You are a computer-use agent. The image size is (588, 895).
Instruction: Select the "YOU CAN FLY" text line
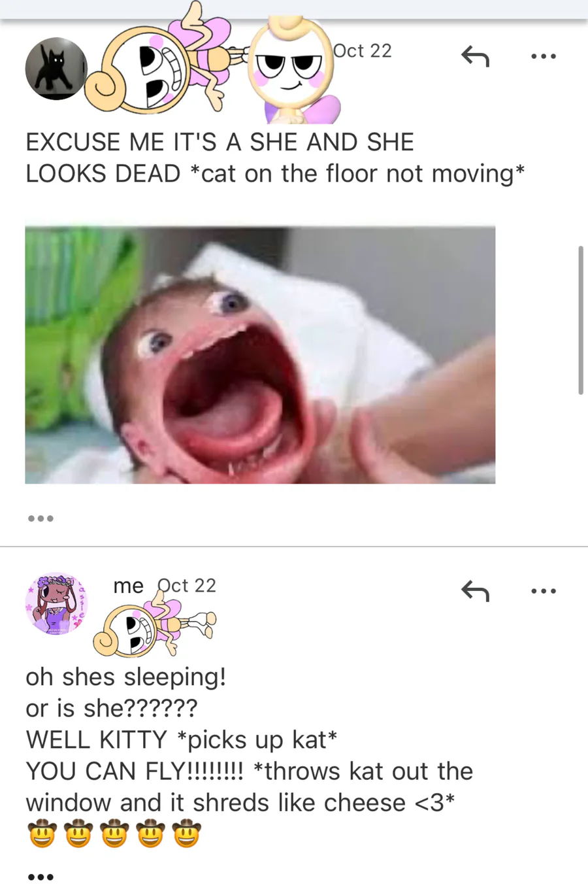(x=249, y=771)
